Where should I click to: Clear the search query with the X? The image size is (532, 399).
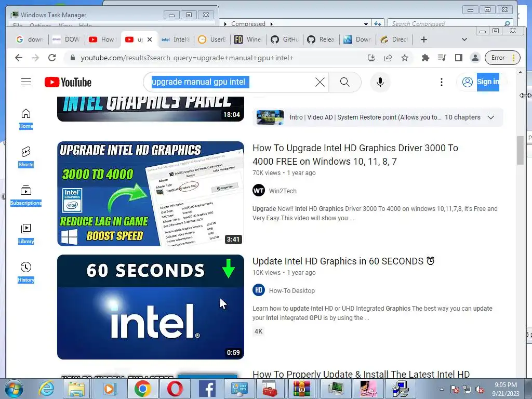[320, 82]
